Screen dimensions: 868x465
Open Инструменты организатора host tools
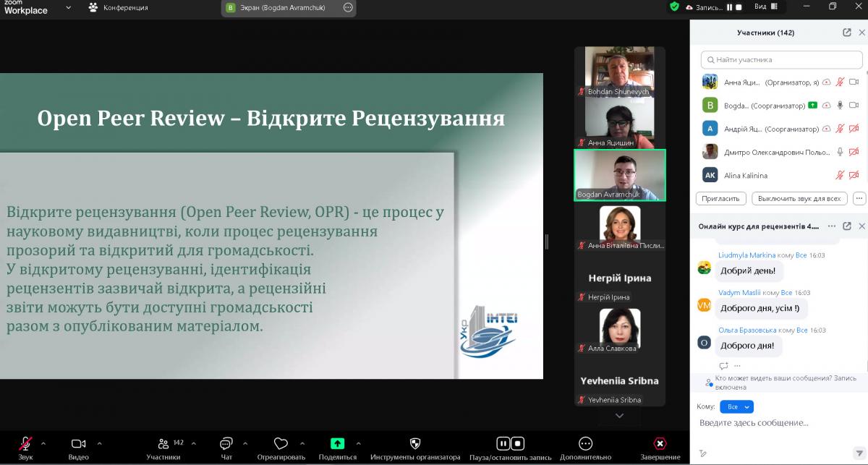click(415, 448)
